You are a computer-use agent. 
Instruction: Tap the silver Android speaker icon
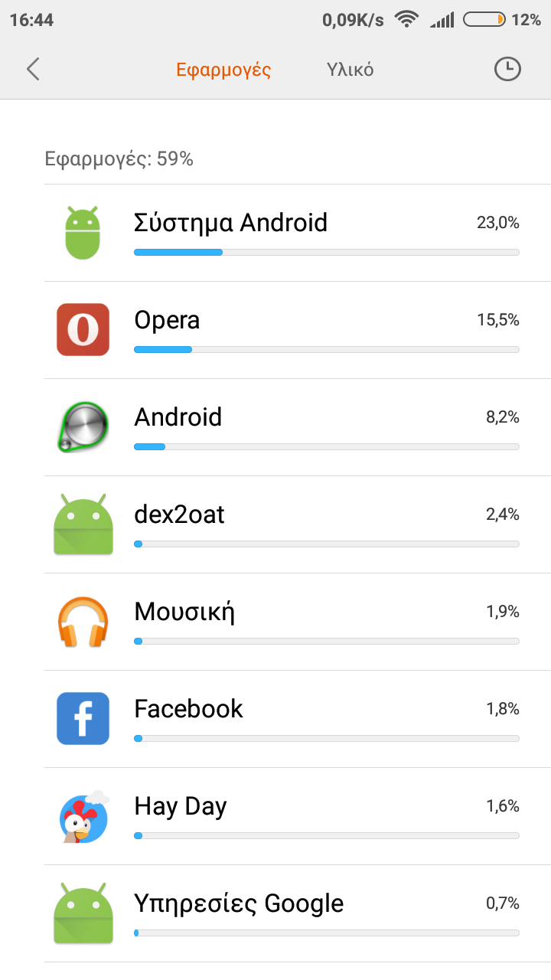coord(83,427)
